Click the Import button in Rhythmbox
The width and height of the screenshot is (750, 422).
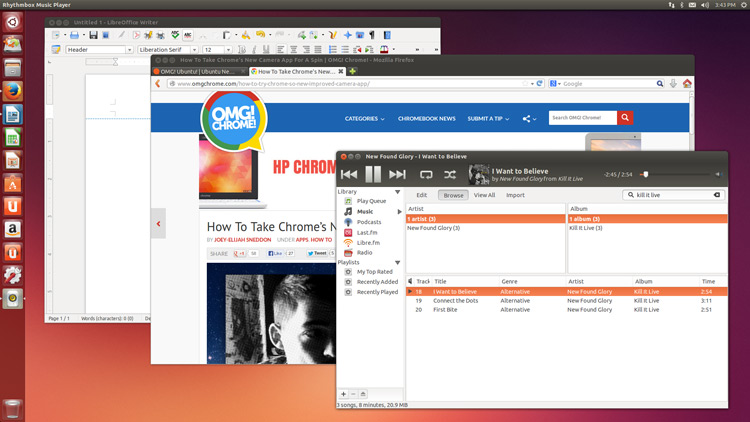point(515,195)
